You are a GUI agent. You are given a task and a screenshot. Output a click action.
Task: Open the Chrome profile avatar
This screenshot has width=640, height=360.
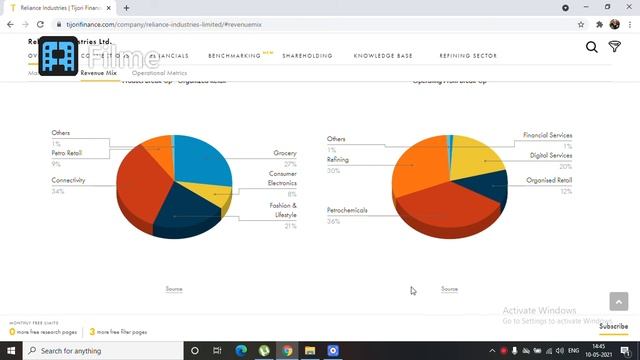click(614, 24)
